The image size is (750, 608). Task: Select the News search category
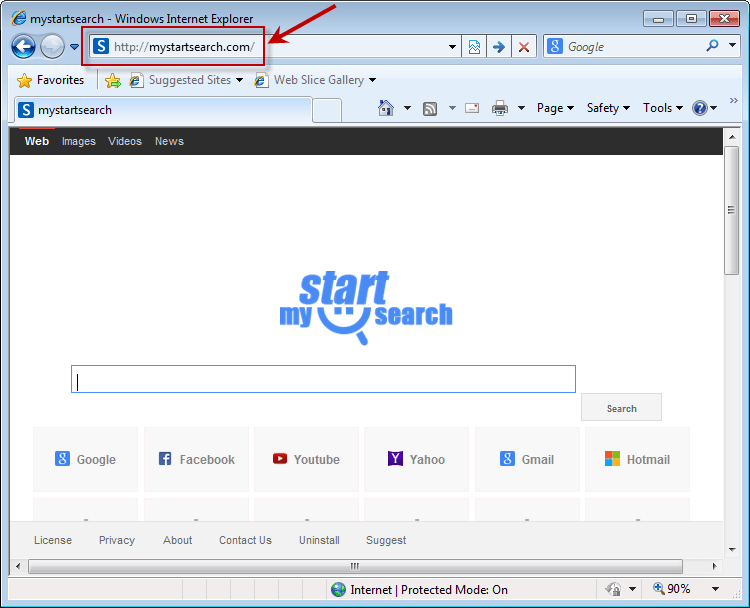click(169, 141)
